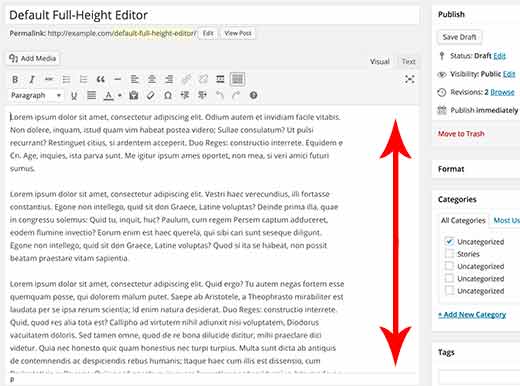Click the Tags box header
The height and width of the screenshot is (386, 520).
(x=476, y=352)
